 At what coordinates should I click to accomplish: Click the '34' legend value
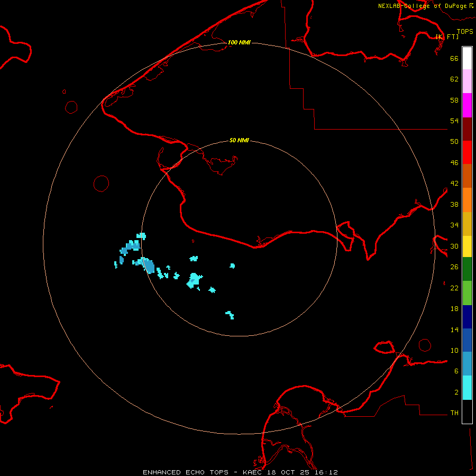[x=454, y=225]
